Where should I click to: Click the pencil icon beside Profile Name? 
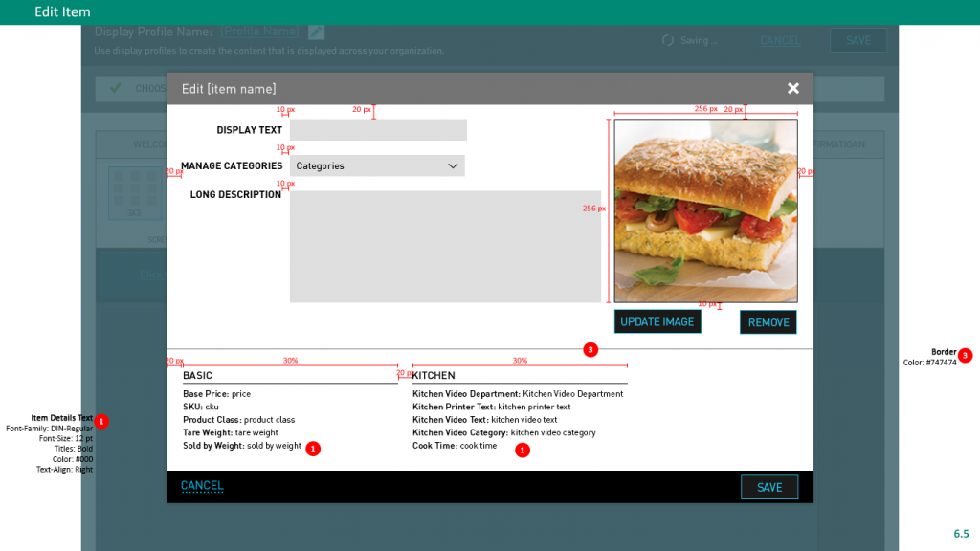tap(317, 32)
